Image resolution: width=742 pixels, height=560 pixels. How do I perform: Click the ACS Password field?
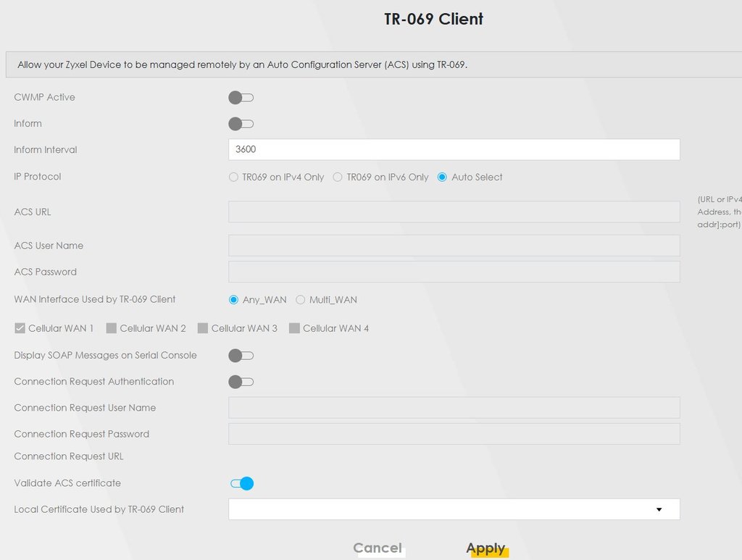click(x=454, y=272)
